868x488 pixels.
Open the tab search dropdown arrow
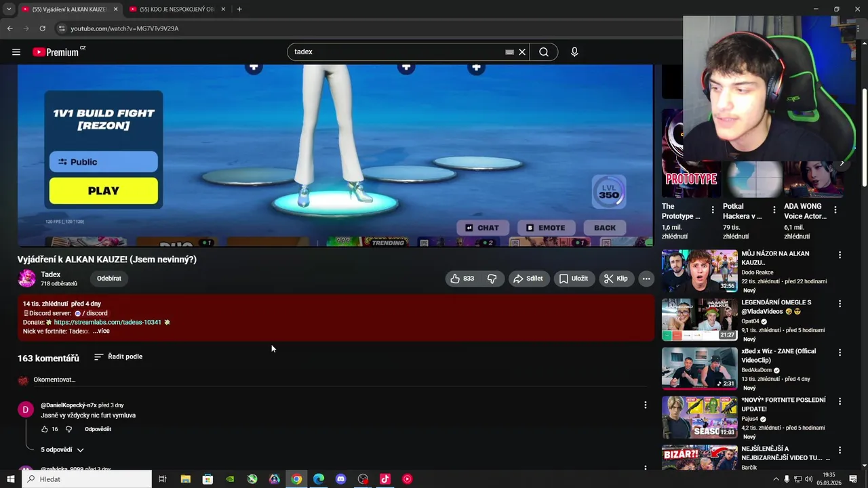pyautogui.click(x=8, y=9)
